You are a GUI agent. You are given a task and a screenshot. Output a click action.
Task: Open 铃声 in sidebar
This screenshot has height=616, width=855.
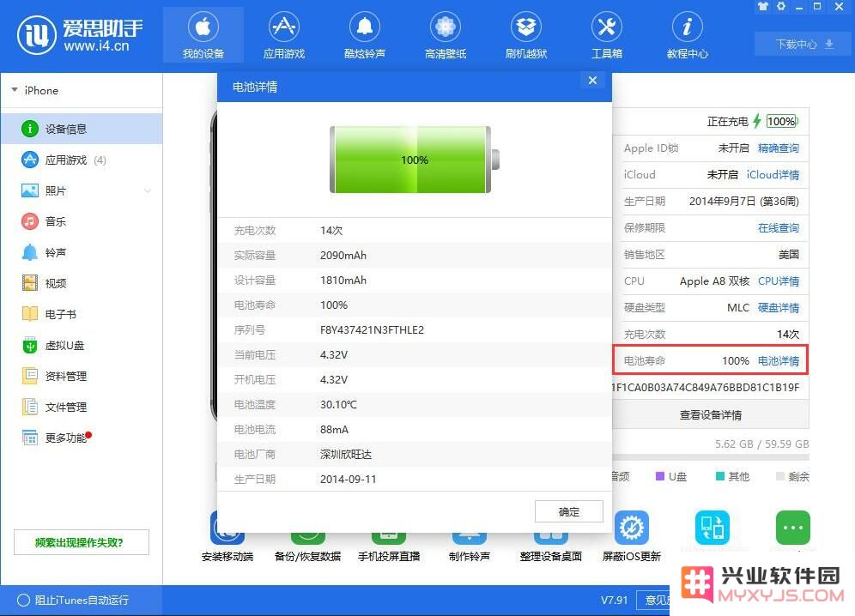[x=82, y=252]
